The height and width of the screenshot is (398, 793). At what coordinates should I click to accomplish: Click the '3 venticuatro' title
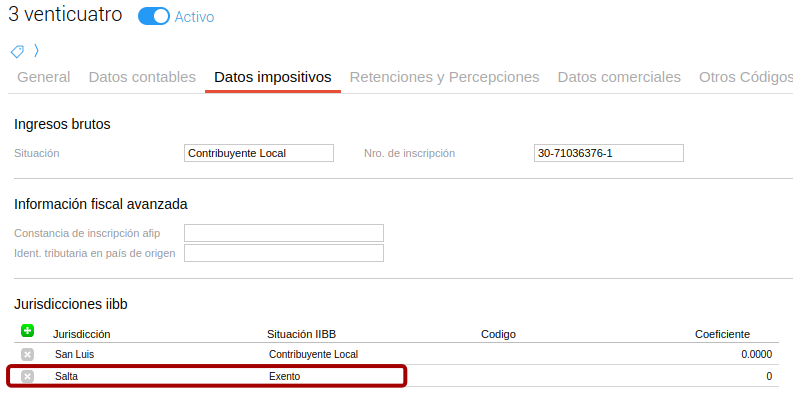click(x=65, y=15)
